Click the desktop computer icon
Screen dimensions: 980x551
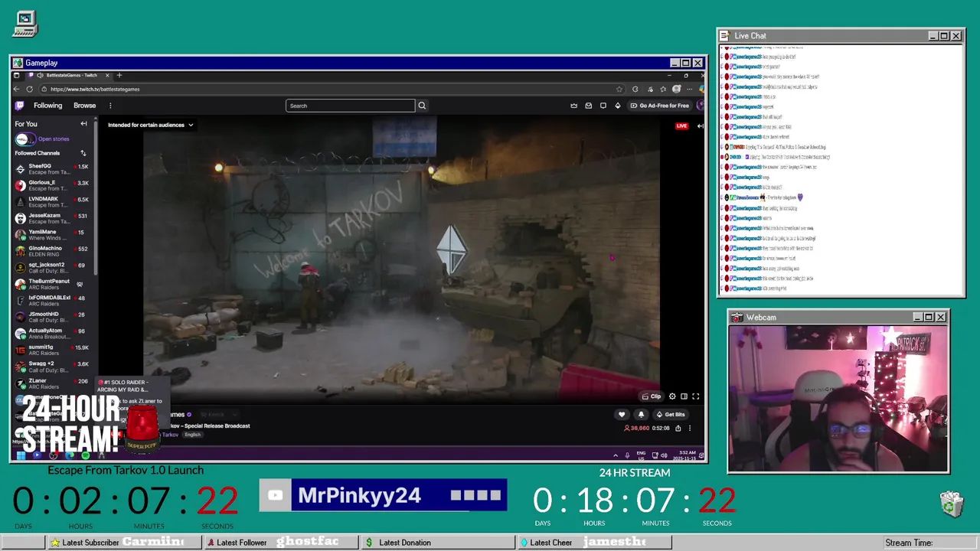[x=25, y=24]
